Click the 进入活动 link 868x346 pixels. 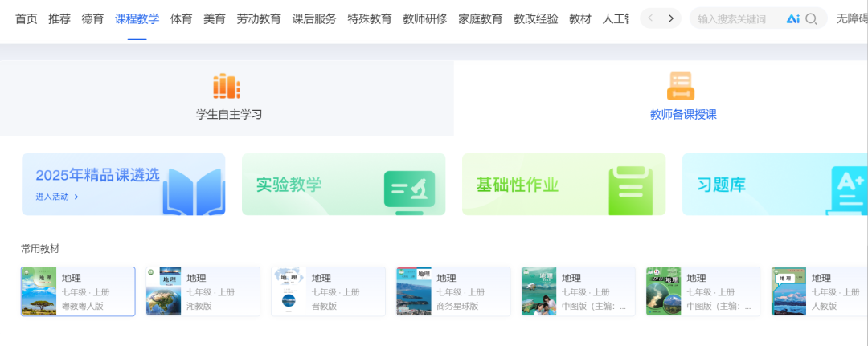coord(57,197)
